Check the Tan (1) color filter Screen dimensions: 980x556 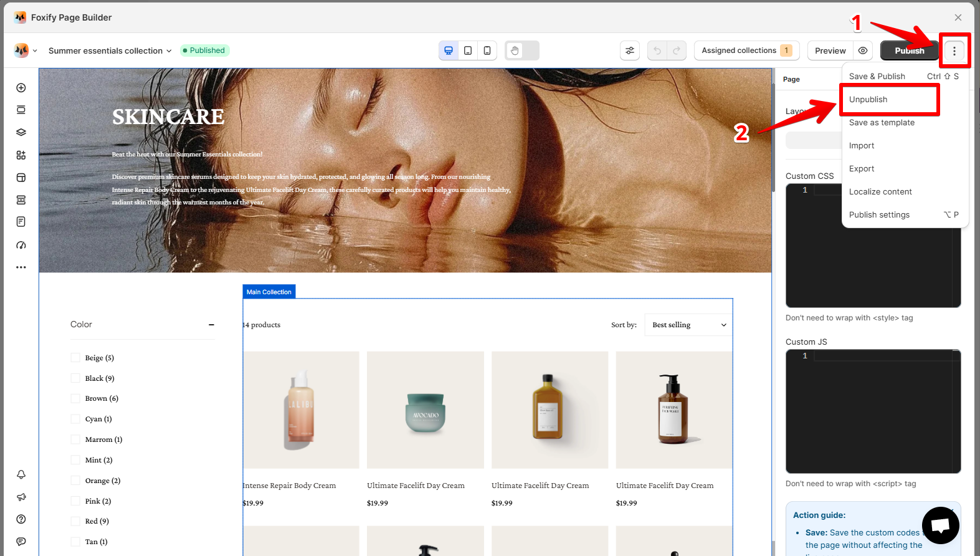click(x=75, y=542)
